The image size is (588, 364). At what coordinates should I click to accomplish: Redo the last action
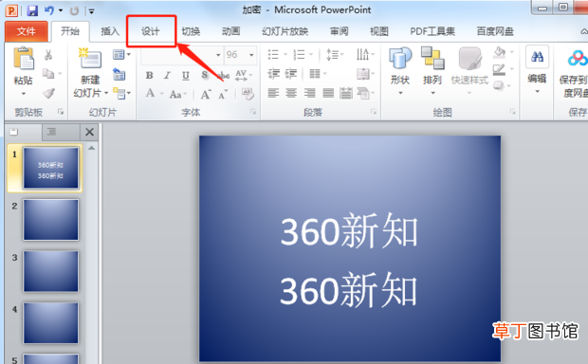pos(74,10)
